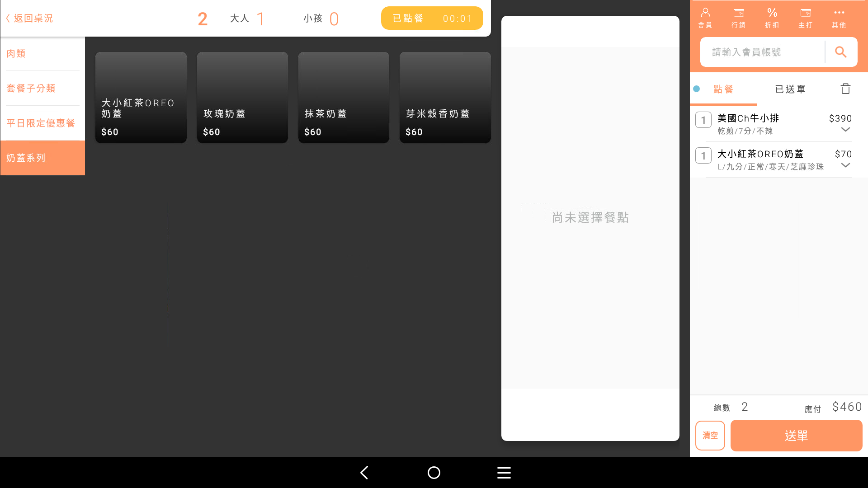Screen dimensions: 868x488
Task: Open the 會員 member icon
Action: (x=705, y=18)
